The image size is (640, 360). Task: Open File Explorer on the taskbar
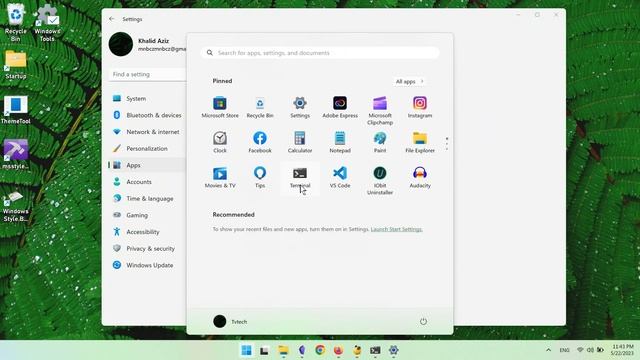pos(283,350)
